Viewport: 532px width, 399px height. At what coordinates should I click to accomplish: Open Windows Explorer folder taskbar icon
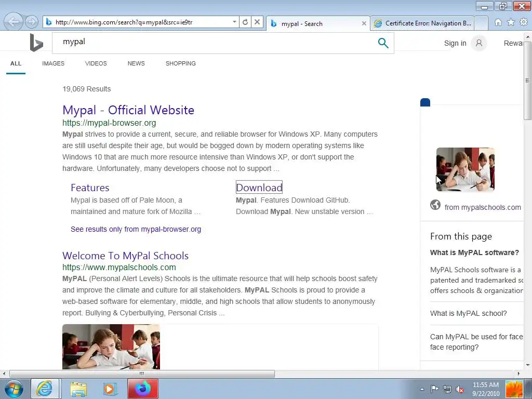coord(78,389)
